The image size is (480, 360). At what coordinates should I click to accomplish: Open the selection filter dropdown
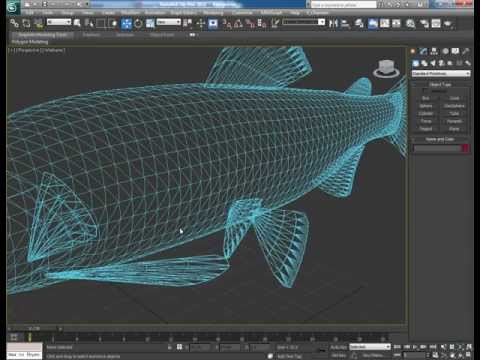click(x=59, y=22)
